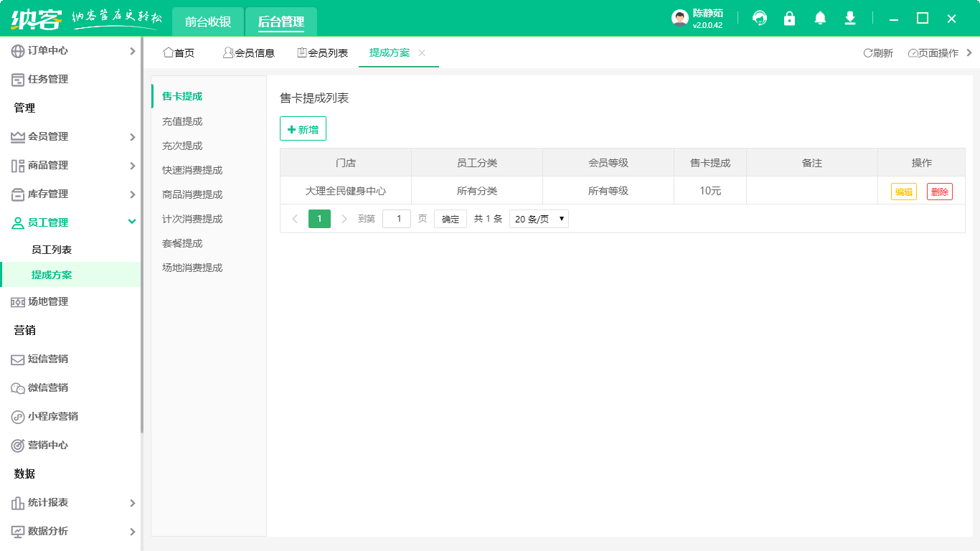Click the download icon in the top bar

click(x=849, y=18)
